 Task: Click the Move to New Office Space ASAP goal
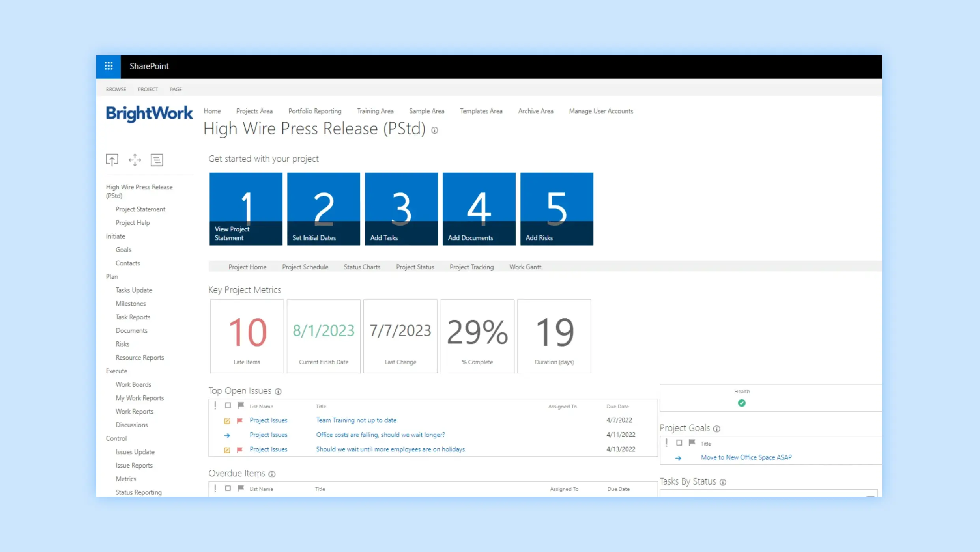(746, 457)
